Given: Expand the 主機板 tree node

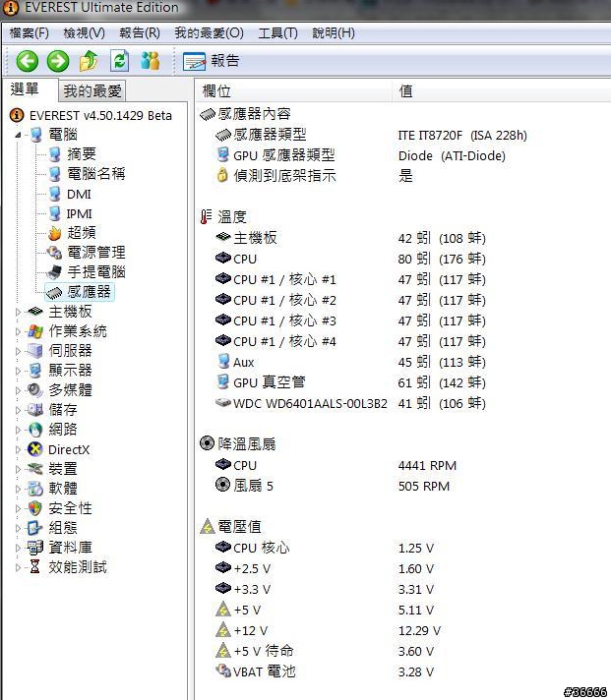Looking at the screenshot, I should (x=18, y=312).
